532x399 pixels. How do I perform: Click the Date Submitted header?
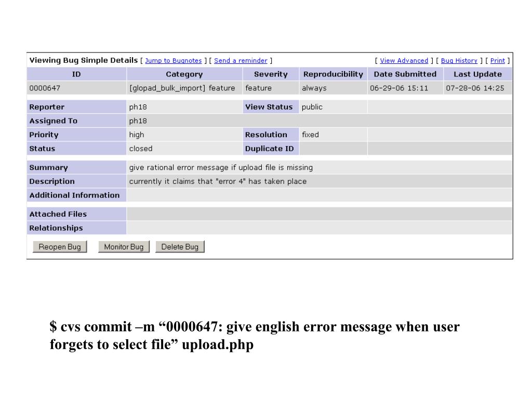(x=405, y=74)
